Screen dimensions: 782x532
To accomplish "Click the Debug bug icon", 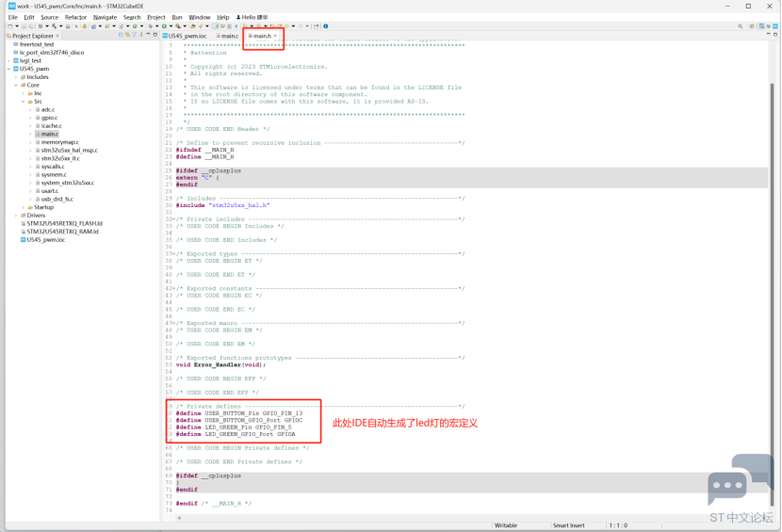I will coord(150,26).
